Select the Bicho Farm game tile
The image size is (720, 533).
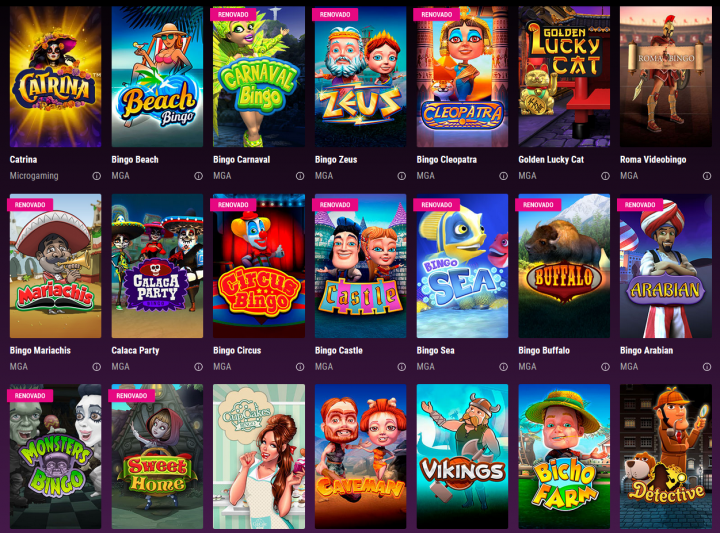pos(564,457)
